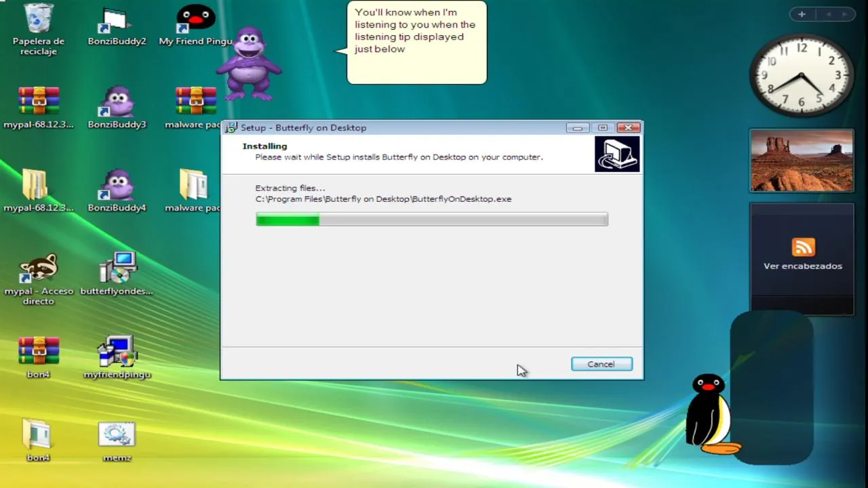Click the installer computer graphic in Setup header
The width and height of the screenshot is (868, 488).
617,154
